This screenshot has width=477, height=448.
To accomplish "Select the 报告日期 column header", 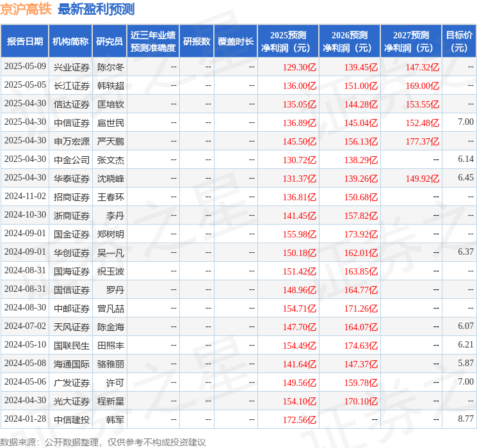I will coord(24,42).
